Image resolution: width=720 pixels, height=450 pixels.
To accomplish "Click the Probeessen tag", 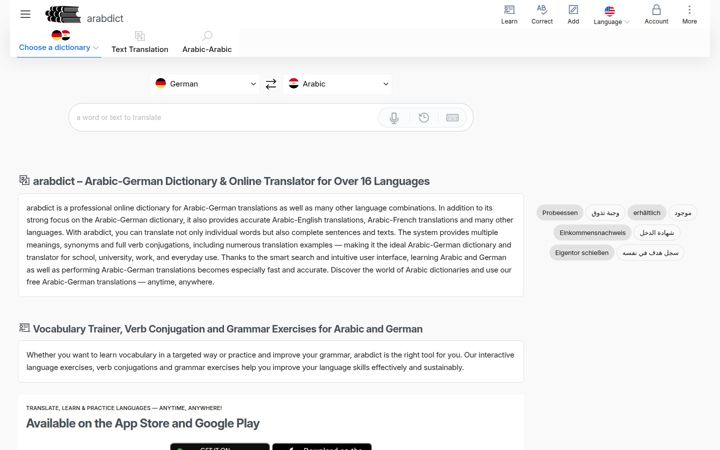I will [x=560, y=213].
